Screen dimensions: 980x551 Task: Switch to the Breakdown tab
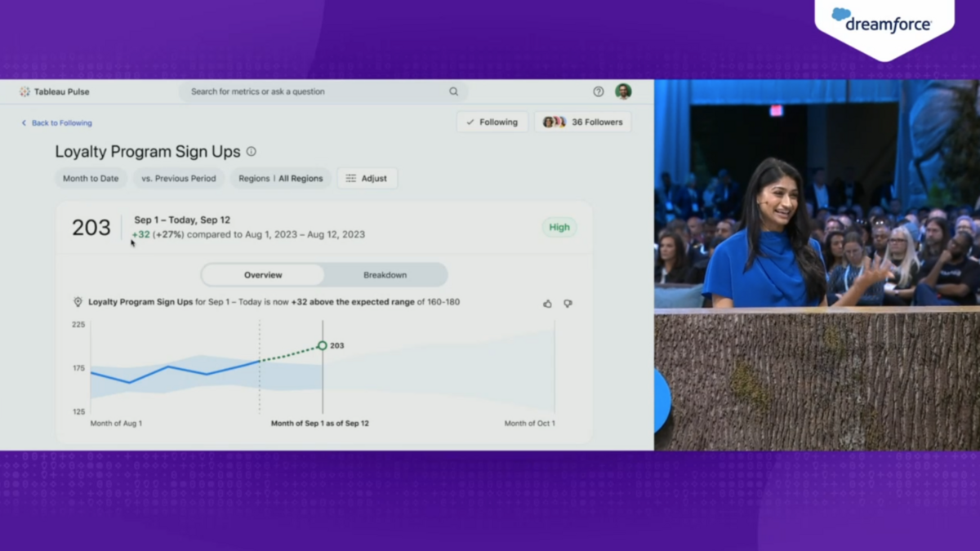click(385, 275)
